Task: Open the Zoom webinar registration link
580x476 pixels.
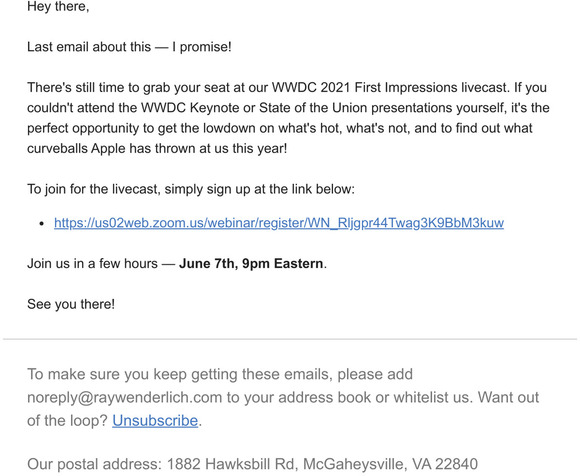Action: click(279, 223)
